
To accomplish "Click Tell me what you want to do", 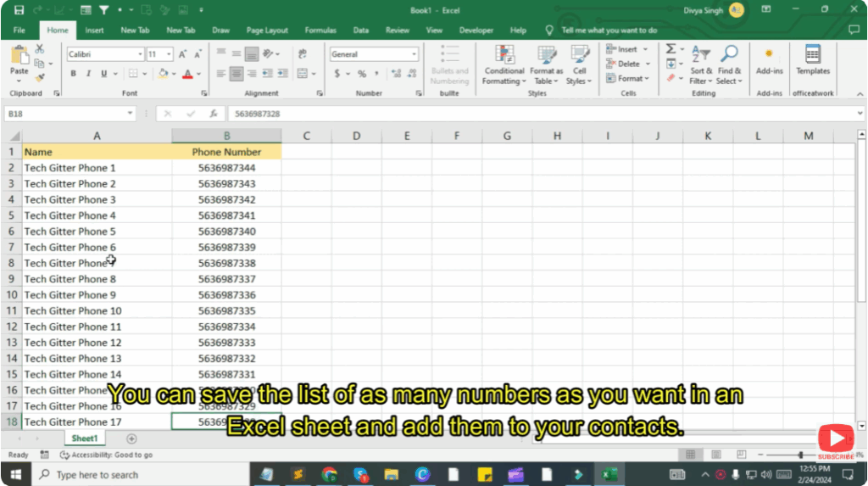I will click(x=609, y=30).
